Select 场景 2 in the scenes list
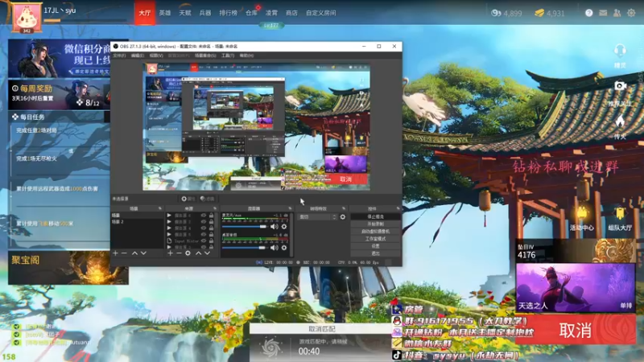Screen dimensions: 644x362 coord(137,222)
